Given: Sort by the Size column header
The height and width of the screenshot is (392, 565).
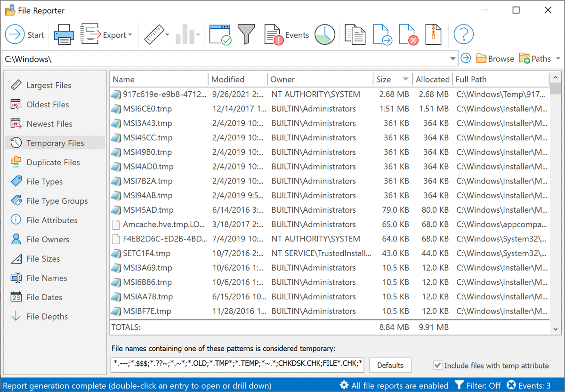Looking at the screenshot, I should [393, 80].
